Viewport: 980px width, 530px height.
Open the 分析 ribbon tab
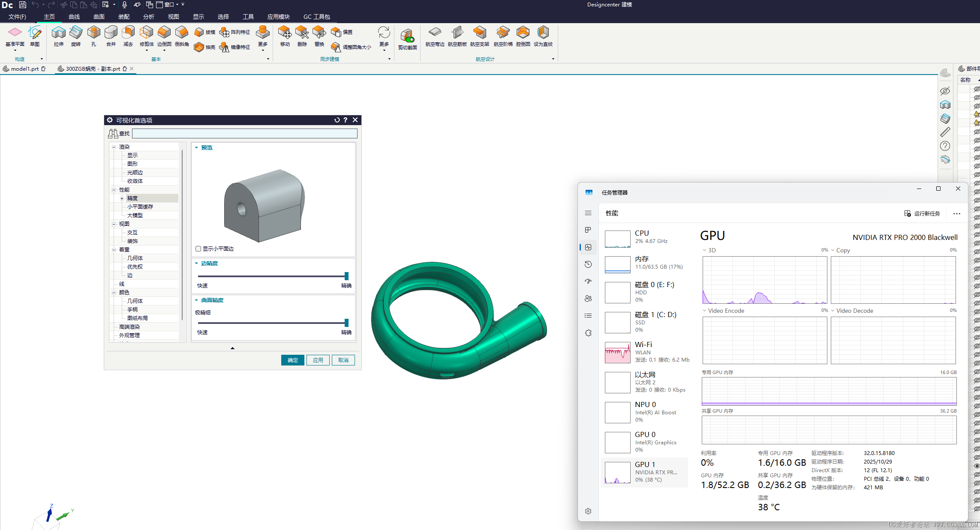[148, 17]
